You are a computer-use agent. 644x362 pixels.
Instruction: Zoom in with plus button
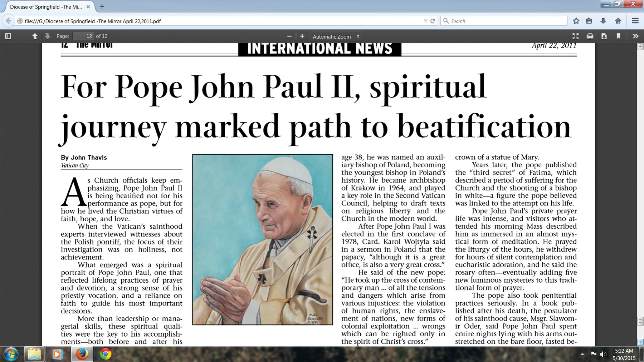[x=302, y=36]
